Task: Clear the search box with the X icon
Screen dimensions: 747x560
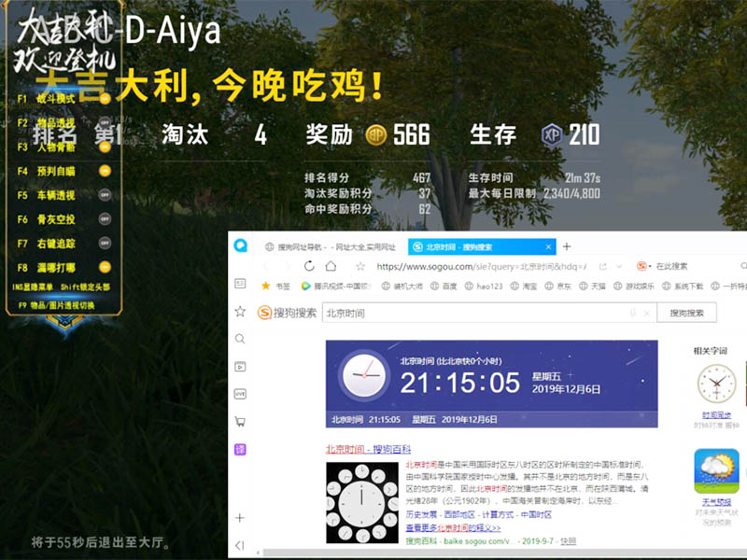Action: point(646,313)
